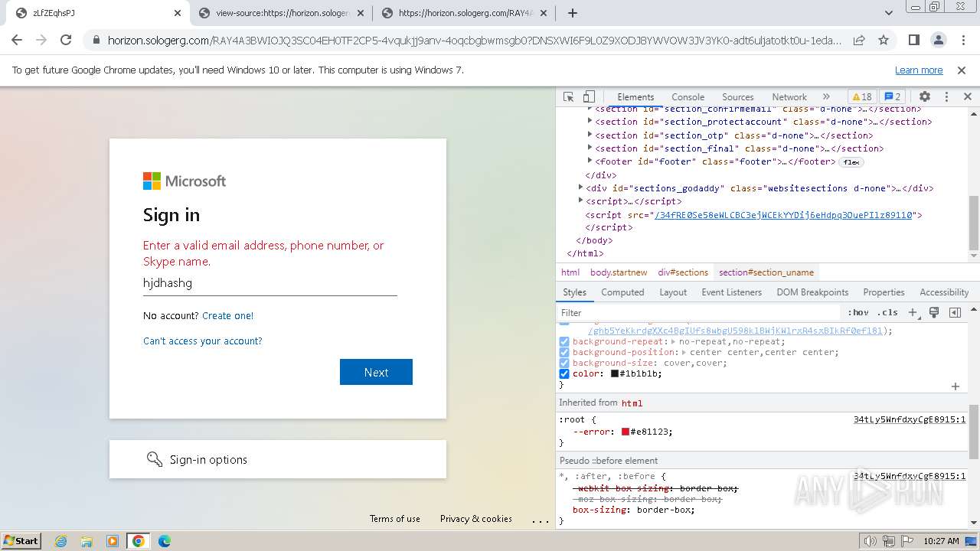The image size is (980, 551).
Task: Open the Chrome profile avatar menu
Action: click(938, 40)
